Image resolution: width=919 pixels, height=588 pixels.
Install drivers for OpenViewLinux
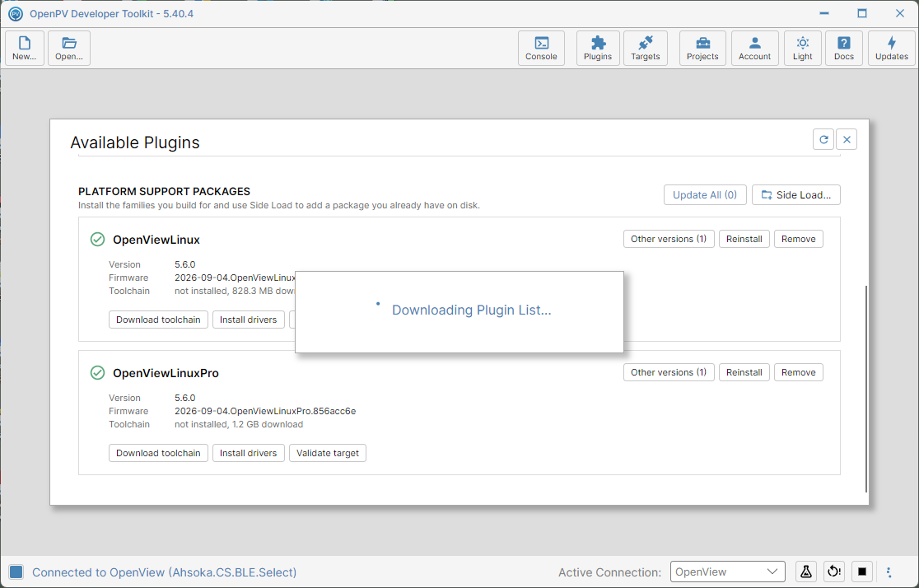pos(249,320)
